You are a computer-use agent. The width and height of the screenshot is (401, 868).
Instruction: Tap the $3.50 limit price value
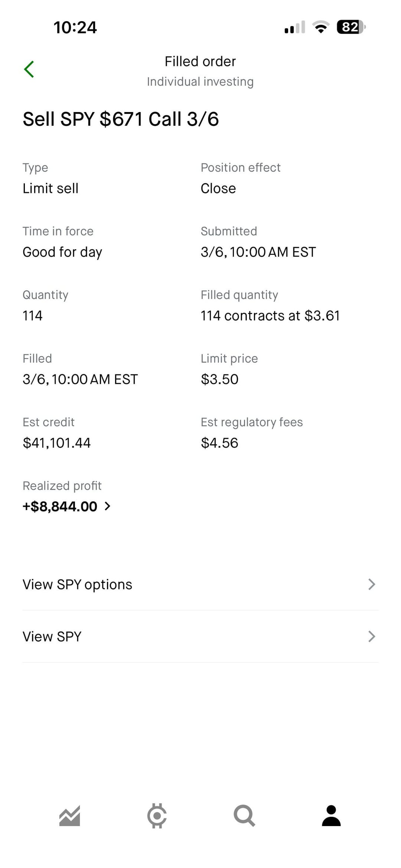click(x=219, y=379)
